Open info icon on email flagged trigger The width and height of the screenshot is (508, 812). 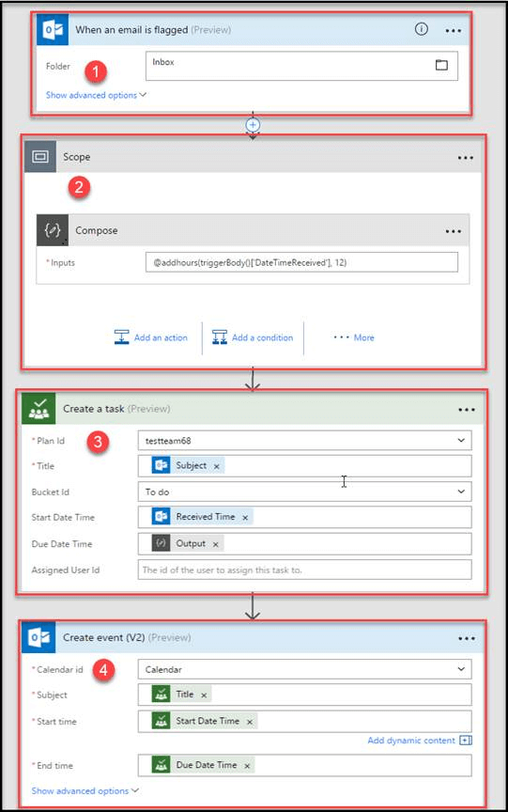click(422, 29)
